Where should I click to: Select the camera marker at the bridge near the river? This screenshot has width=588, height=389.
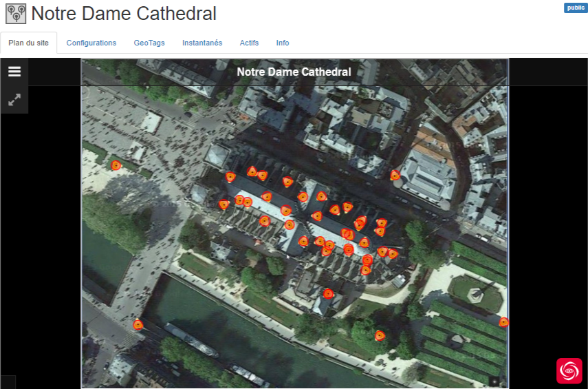[138, 324]
